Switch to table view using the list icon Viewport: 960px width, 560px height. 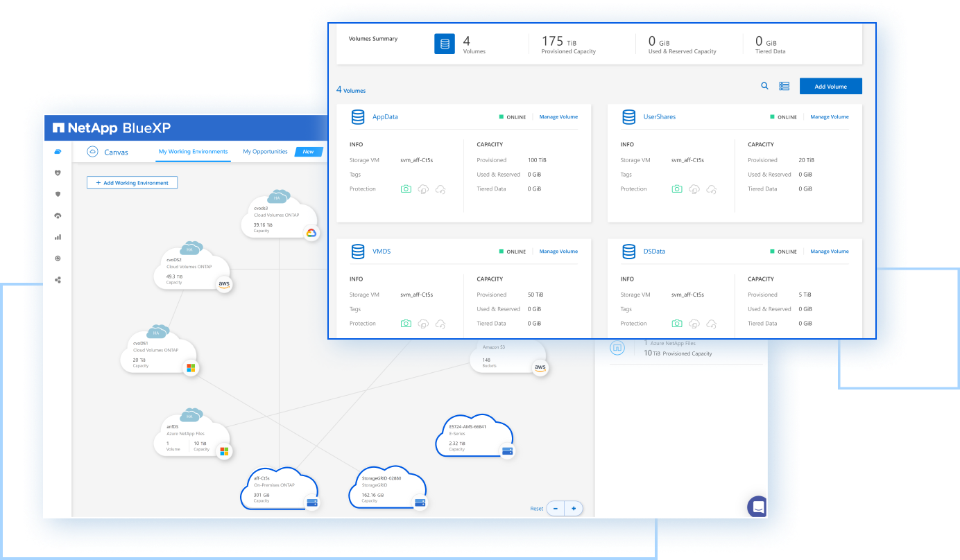[x=785, y=86]
